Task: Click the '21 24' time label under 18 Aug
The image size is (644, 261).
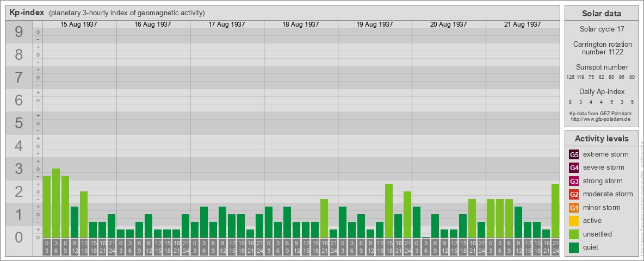Action: [x=333, y=247]
